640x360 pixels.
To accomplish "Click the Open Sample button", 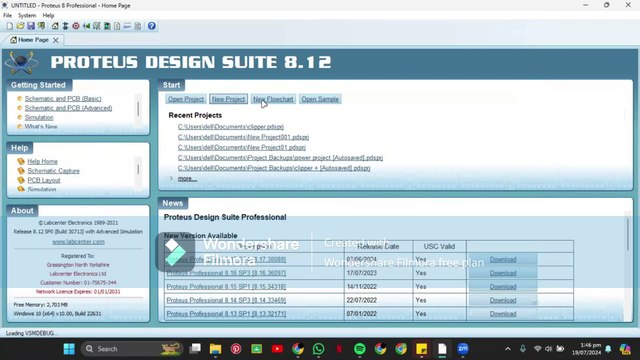I will pos(320,99).
